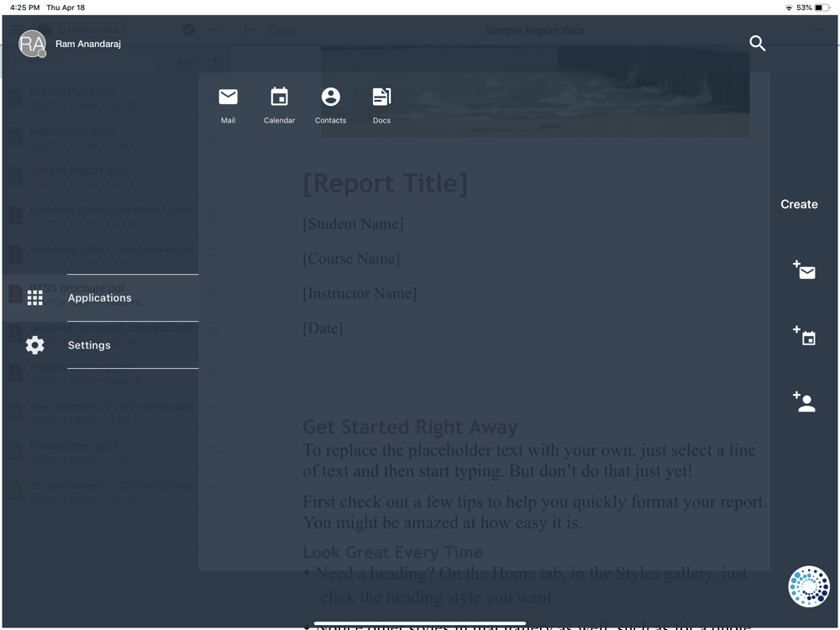Tap the search magnifier icon
The image size is (840, 630).
(757, 43)
